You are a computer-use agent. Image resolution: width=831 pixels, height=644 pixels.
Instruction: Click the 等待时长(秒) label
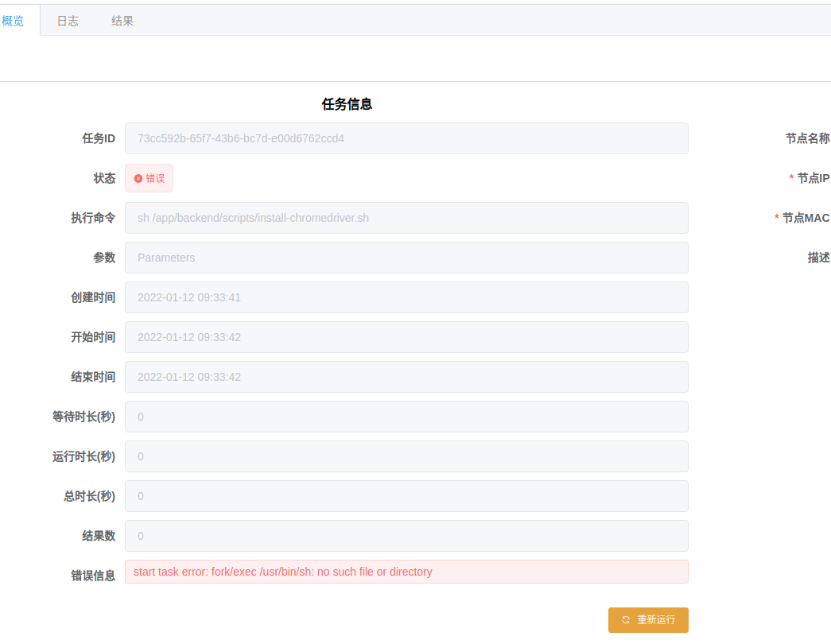click(x=83, y=417)
